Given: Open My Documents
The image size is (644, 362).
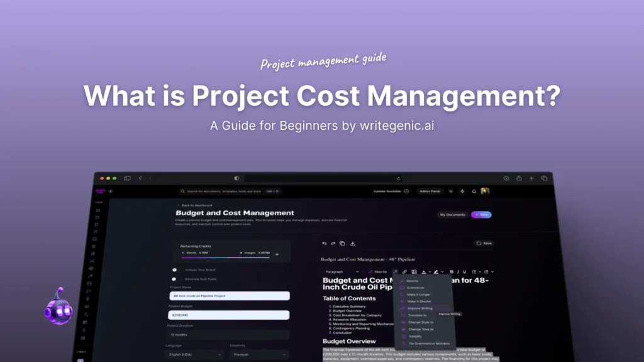Looking at the screenshot, I should pos(453,215).
